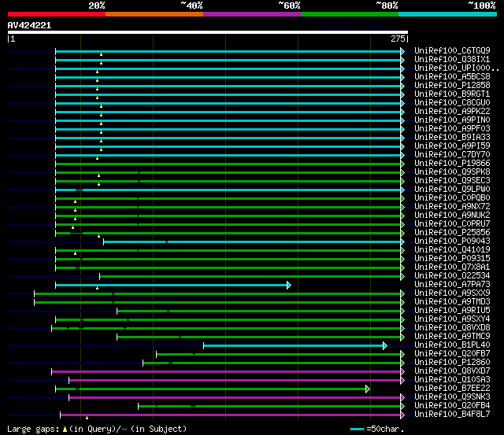Click the AV424221 query name
The height and width of the screenshot is (435, 504).
pyautogui.click(x=29, y=25)
